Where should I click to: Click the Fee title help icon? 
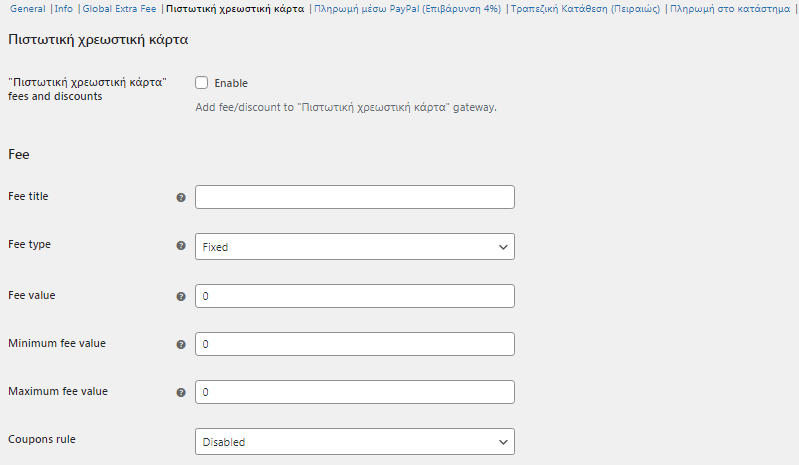181,198
